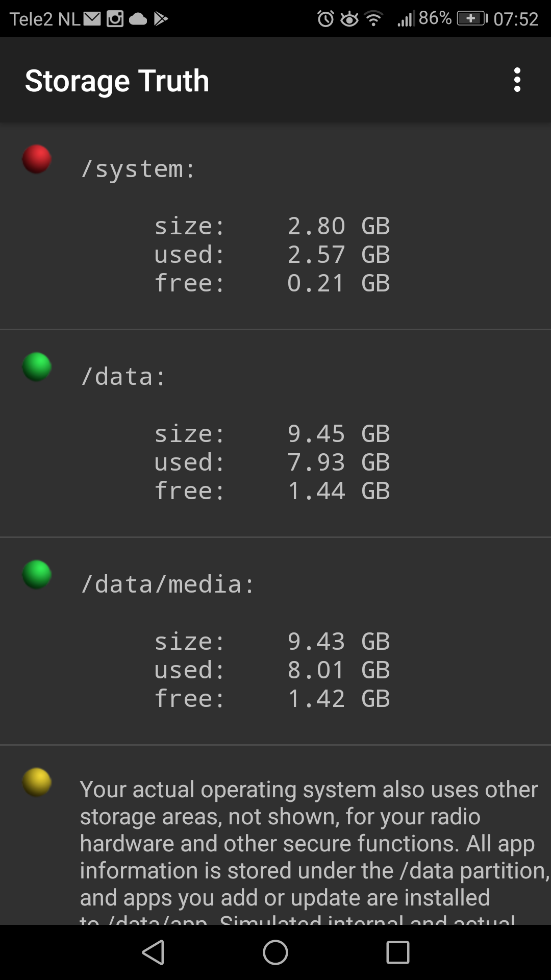Tap the battery charging indicator
Viewport: 551px width, 980px height.
click(x=472, y=19)
